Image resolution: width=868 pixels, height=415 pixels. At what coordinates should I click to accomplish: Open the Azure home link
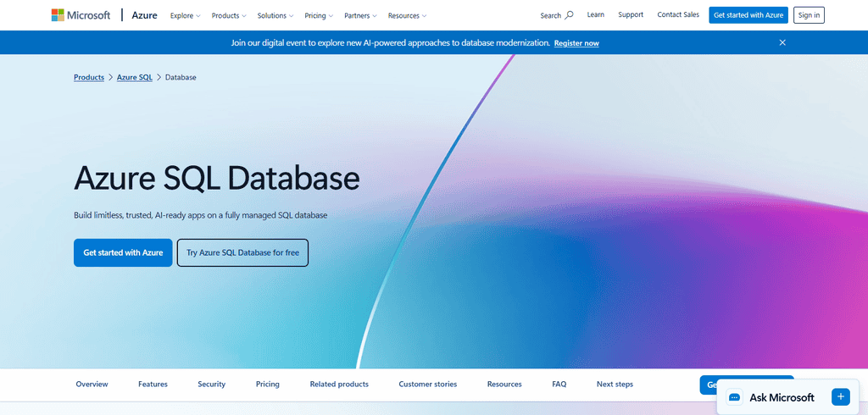144,15
